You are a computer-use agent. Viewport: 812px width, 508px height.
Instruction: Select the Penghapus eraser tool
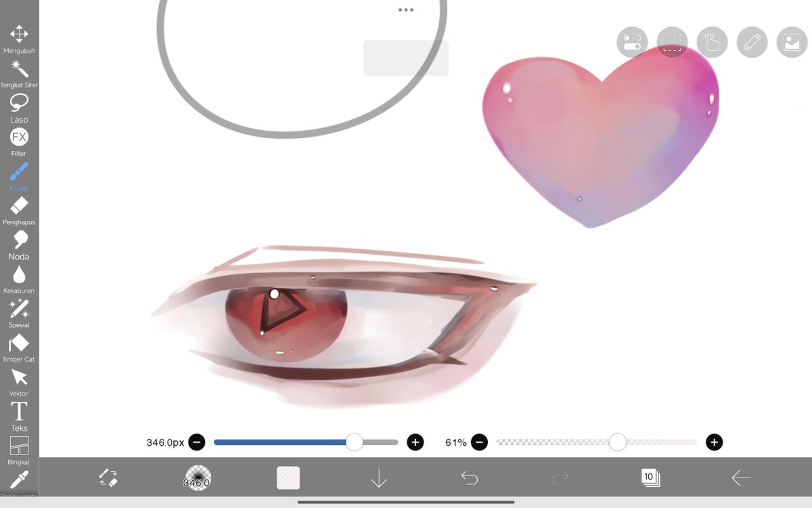tap(19, 211)
